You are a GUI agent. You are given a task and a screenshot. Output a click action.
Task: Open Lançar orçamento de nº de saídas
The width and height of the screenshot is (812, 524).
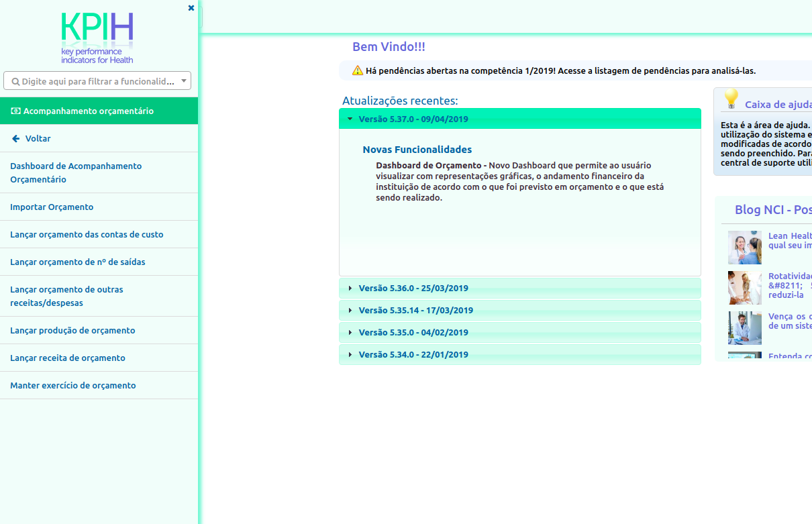tap(99, 262)
